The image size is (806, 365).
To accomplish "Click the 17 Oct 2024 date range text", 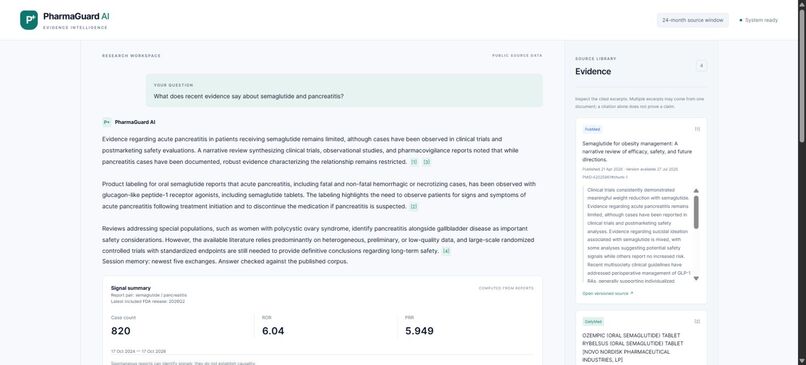I will click(x=138, y=352).
